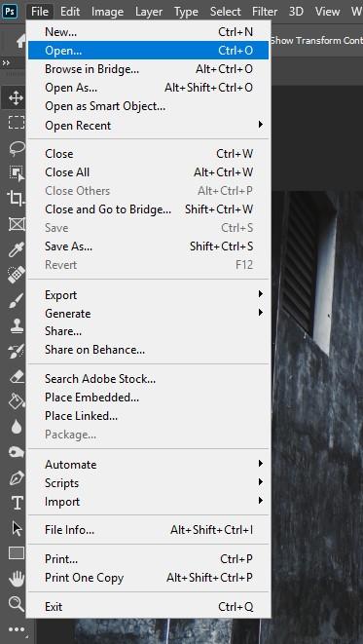
Task: Choose Open as Smart Object...
Action: (148, 106)
